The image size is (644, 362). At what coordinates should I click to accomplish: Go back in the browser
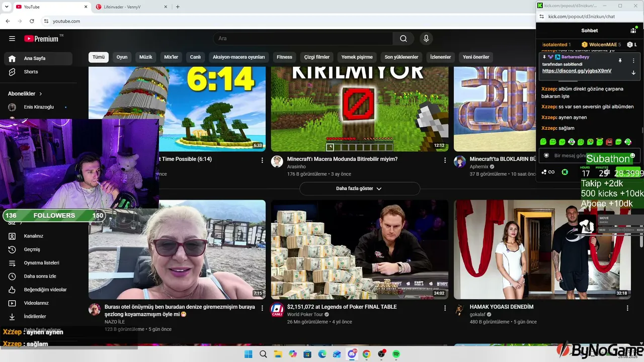tap(8, 21)
